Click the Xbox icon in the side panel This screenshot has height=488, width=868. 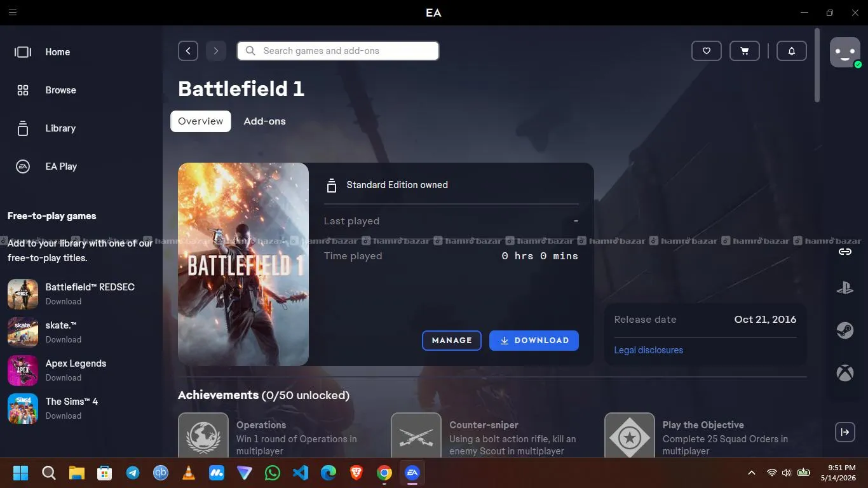point(845,372)
